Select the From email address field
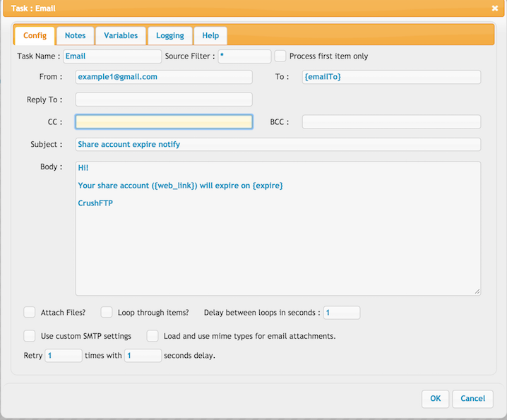This screenshot has width=507, height=420. [x=164, y=77]
